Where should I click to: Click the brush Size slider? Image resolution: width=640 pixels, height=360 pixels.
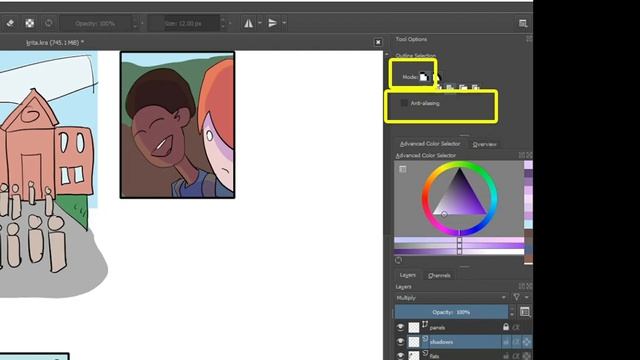pyautogui.click(x=183, y=23)
